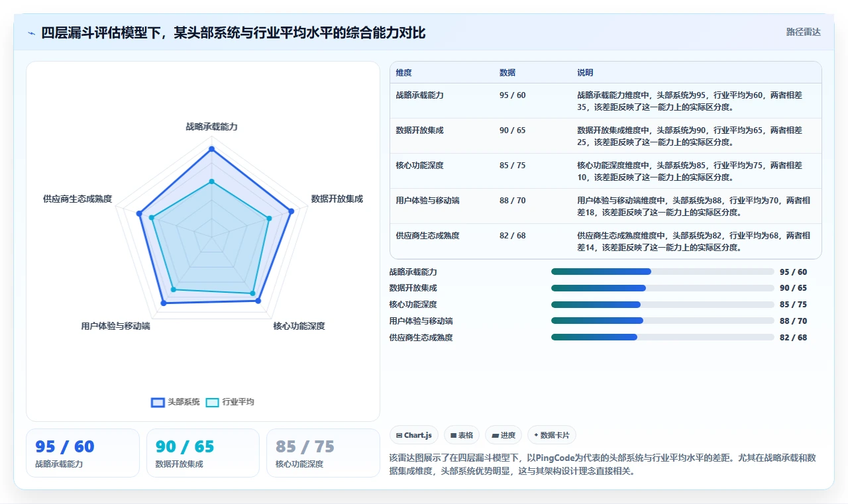
Task: Click the 表格 chip
Action: click(462, 435)
